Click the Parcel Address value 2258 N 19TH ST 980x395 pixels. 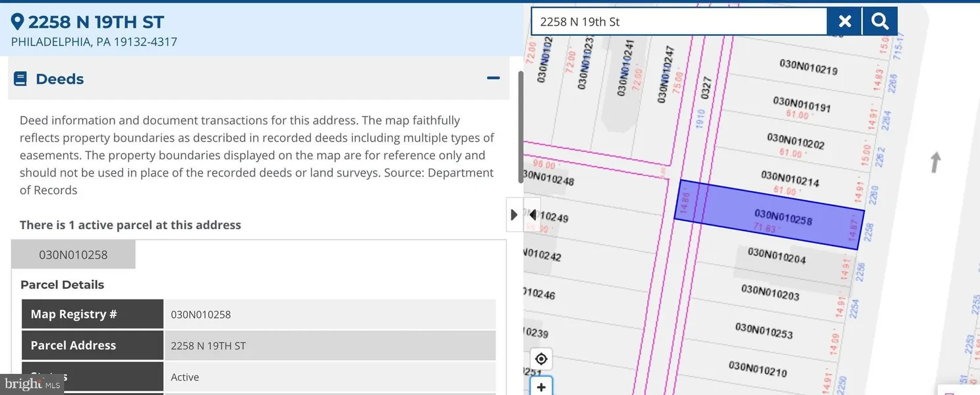[208, 346]
